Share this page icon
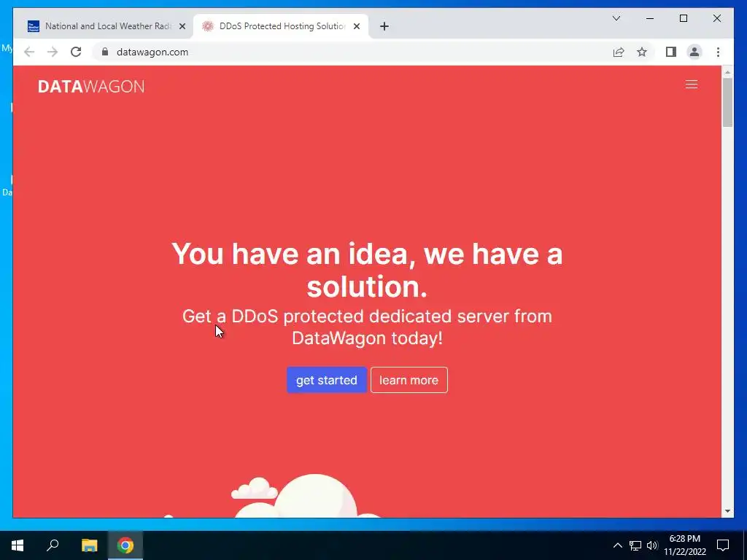 coord(619,52)
